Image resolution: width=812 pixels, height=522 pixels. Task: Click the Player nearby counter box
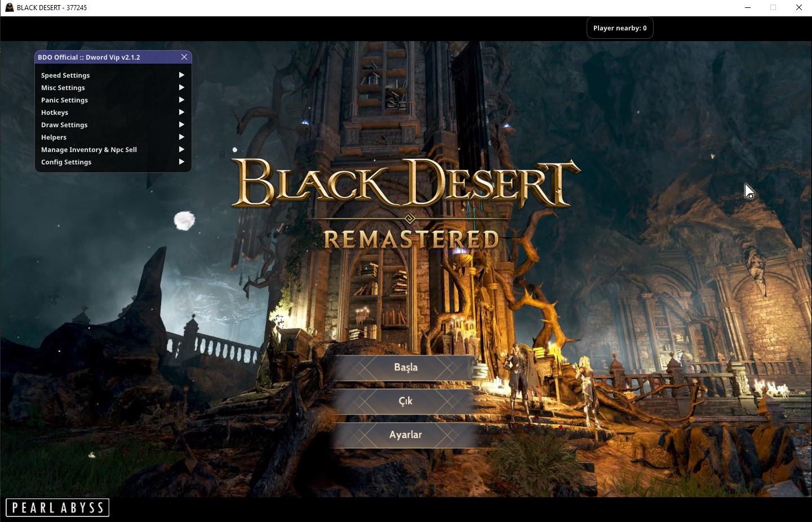[620, 28]
